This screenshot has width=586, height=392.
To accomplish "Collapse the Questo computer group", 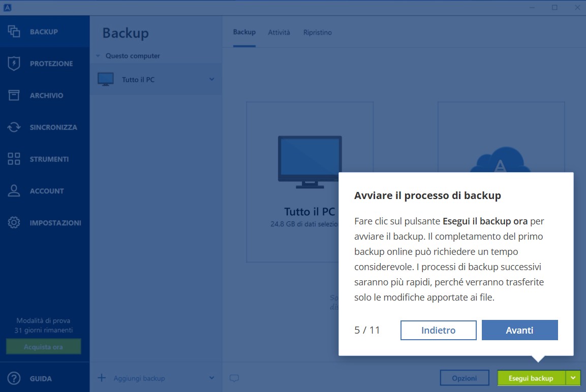I will point(99,56).
